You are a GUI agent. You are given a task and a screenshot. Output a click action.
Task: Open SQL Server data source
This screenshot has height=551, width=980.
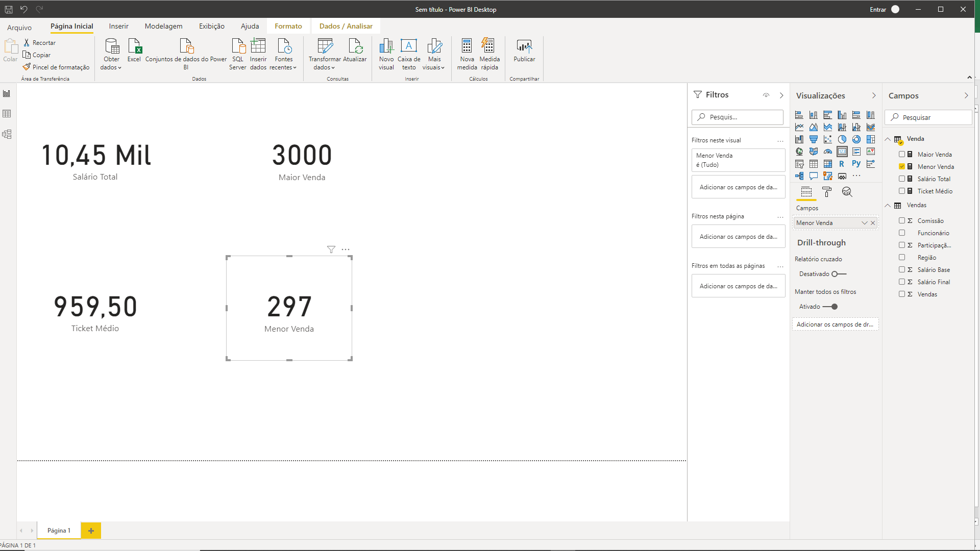pos(238,54)
